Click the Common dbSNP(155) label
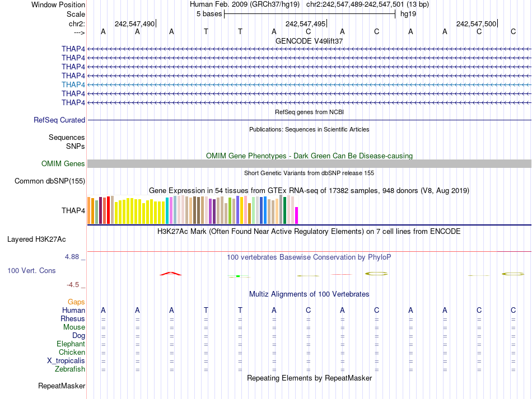Image resolution: width=532 pixels, height=399 pixels. 50,181
